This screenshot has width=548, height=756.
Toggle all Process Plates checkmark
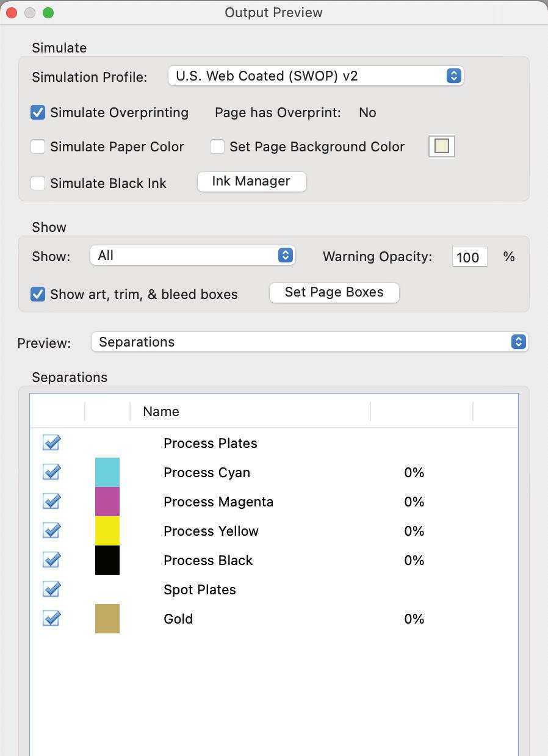pos(52,442)
